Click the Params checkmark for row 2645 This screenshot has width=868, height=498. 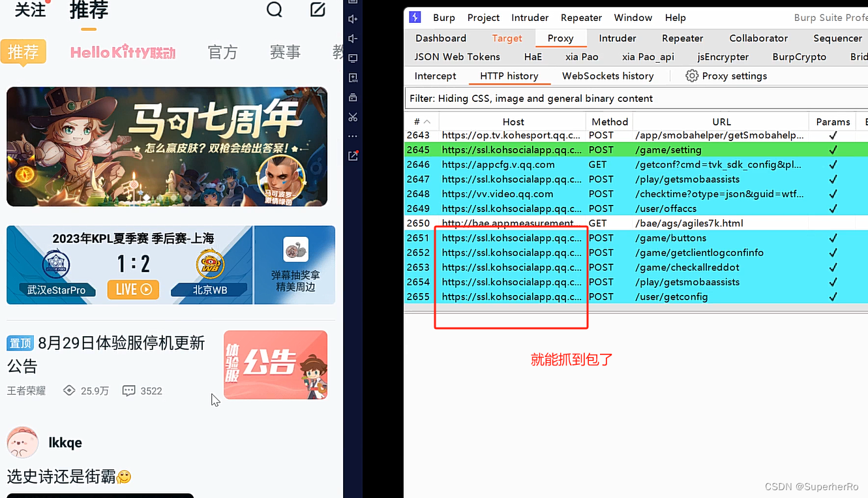tap(833, 149)
